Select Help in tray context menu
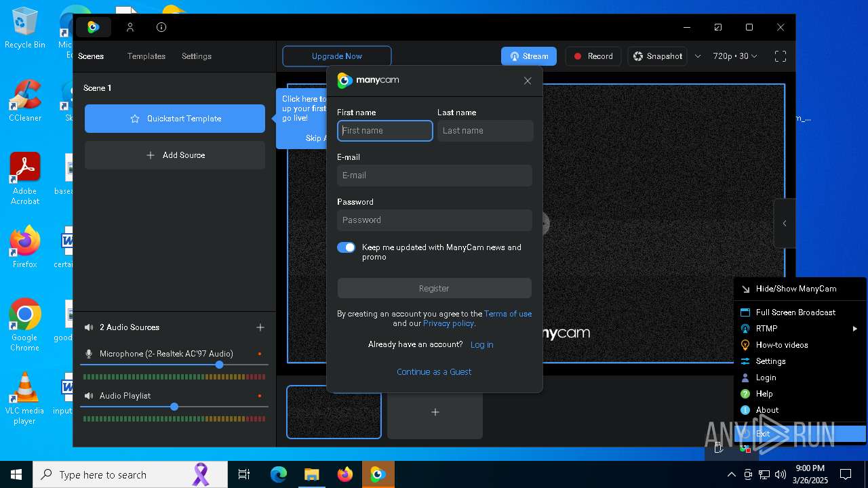The height and width of the screenshot is (488, 868). pyautogui.click(x=800, y=394)
